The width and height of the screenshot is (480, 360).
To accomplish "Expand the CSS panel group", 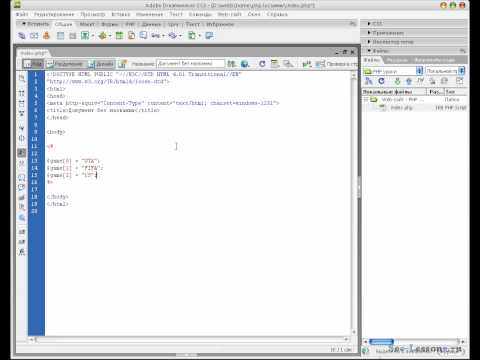I will click(x=369, y=24).
